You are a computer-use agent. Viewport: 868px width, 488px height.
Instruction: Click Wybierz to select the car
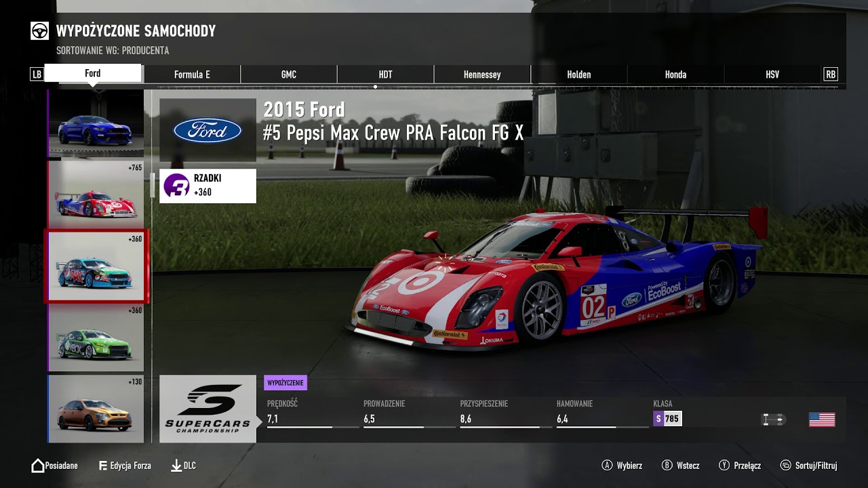[x=629, y=466]
